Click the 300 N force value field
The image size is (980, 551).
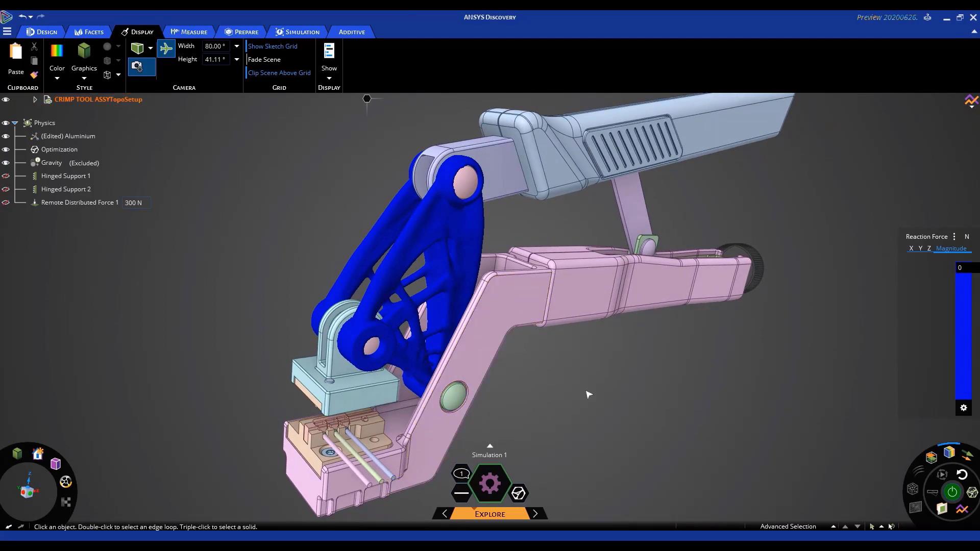[x=136, y=203]
